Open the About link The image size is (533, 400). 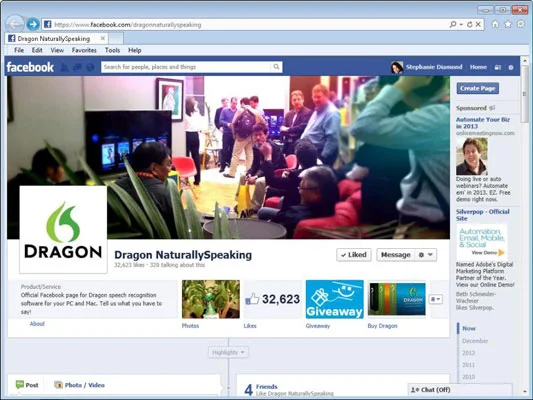click(x=37, y=324)
